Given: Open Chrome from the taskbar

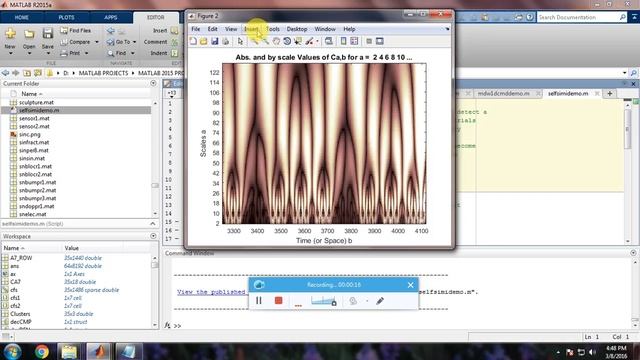Looking at the screenshot, I should coord(41,351).
